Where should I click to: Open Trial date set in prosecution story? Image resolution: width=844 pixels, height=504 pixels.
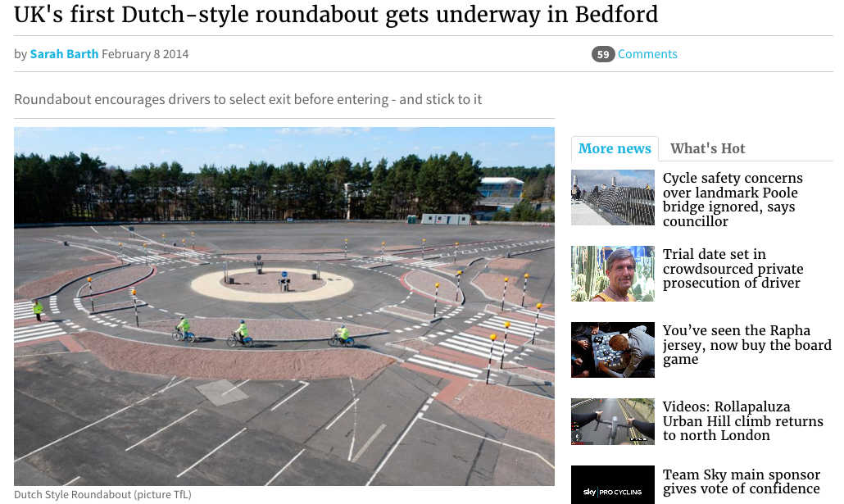[x=733, y=269]
